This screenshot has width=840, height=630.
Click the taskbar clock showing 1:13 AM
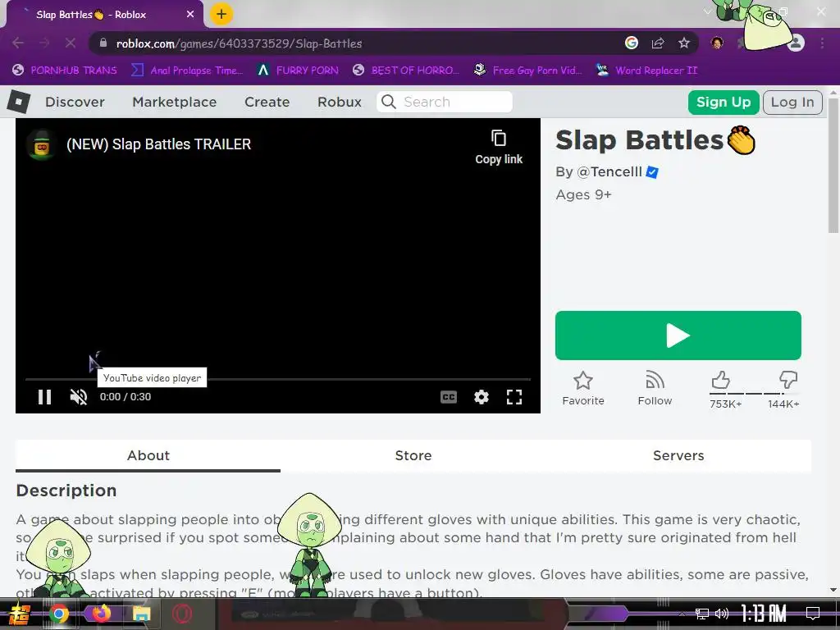[764, 614]
